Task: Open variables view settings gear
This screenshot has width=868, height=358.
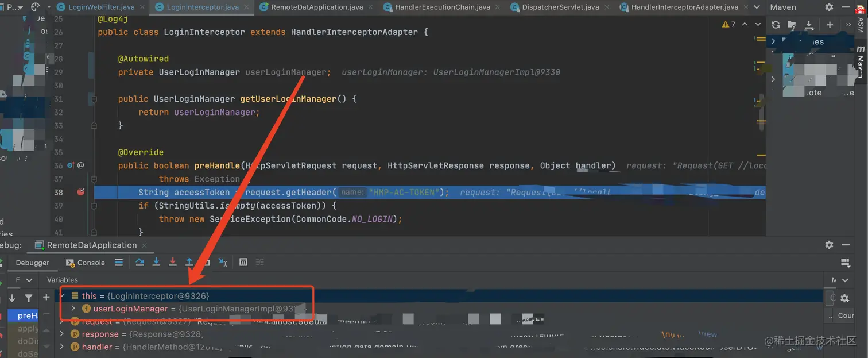Action: (844, 298)
